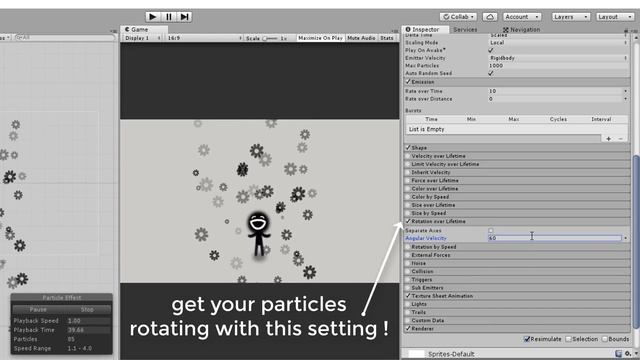Enable Inherit Velocity module
Image resolution: width=640 pixels, height=360 pixels.
tap(408, 172)
